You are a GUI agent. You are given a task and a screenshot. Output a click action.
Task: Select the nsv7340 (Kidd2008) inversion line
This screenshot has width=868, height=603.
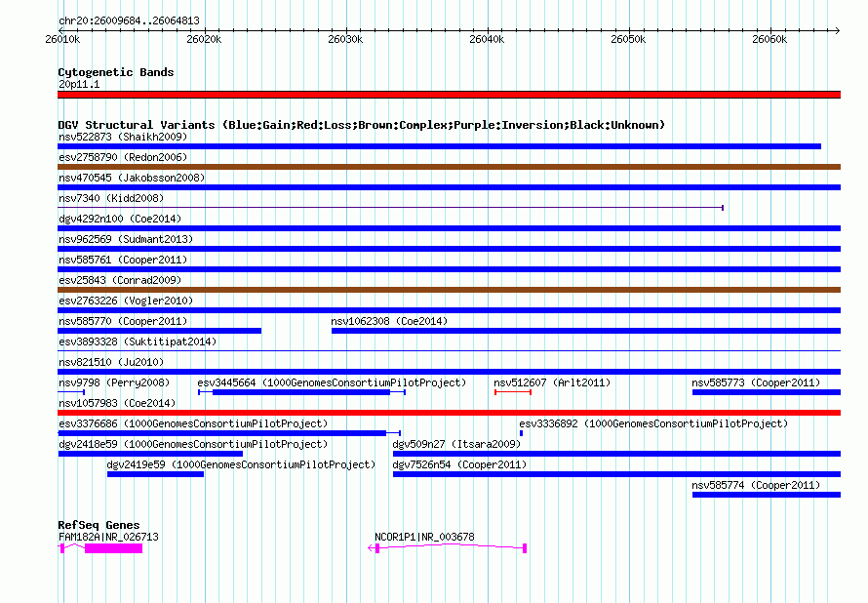391,208
